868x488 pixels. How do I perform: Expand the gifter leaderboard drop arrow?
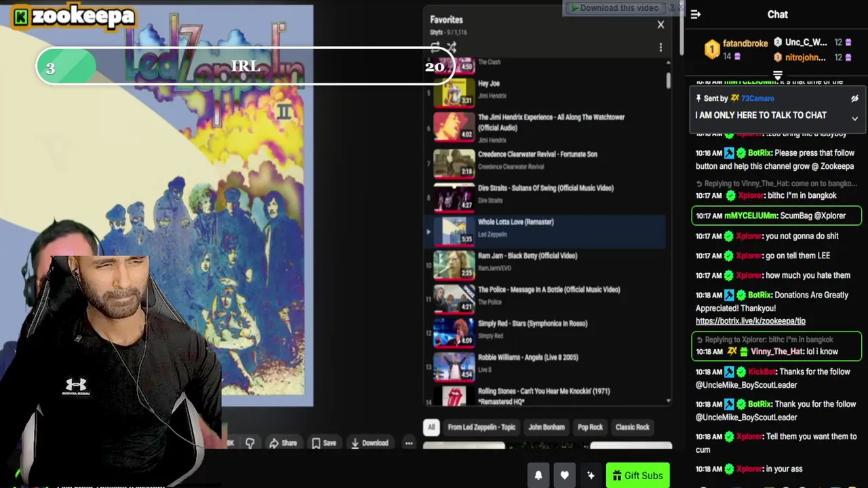pyautogui.click(x=778, y=75)
